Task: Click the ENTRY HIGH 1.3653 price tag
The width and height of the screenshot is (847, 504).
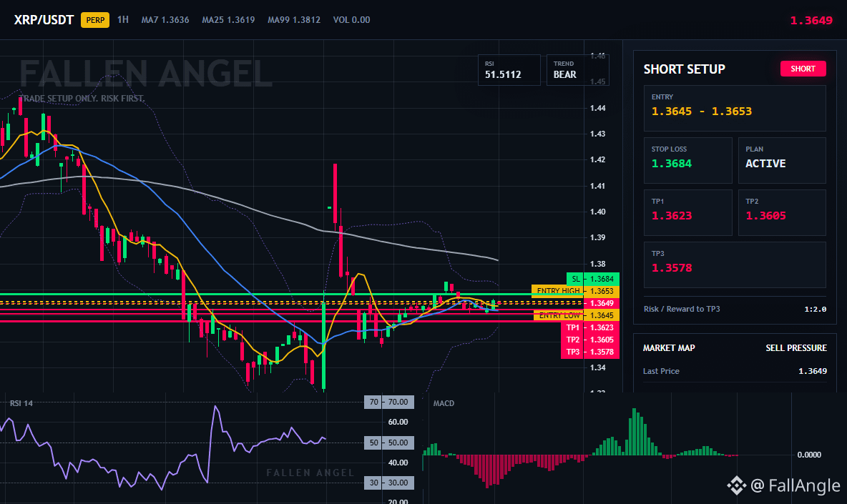Action: [575, 291]
